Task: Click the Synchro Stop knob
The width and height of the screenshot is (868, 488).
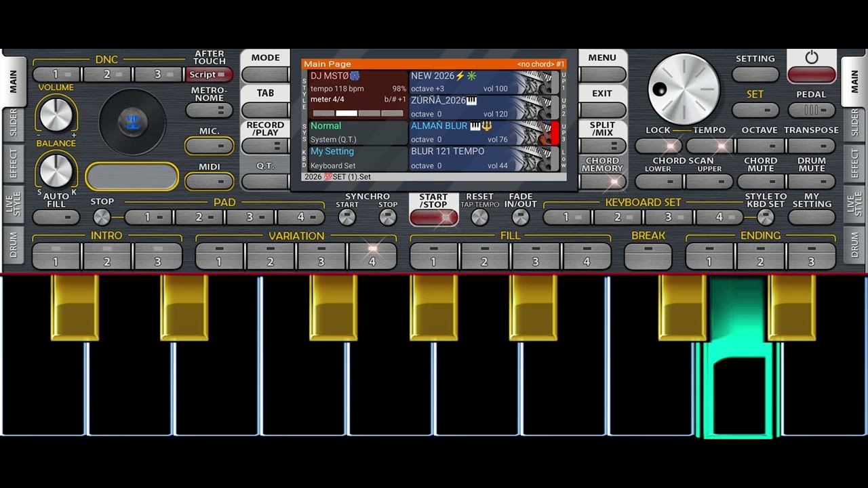Action: click(x=388, y=217)
